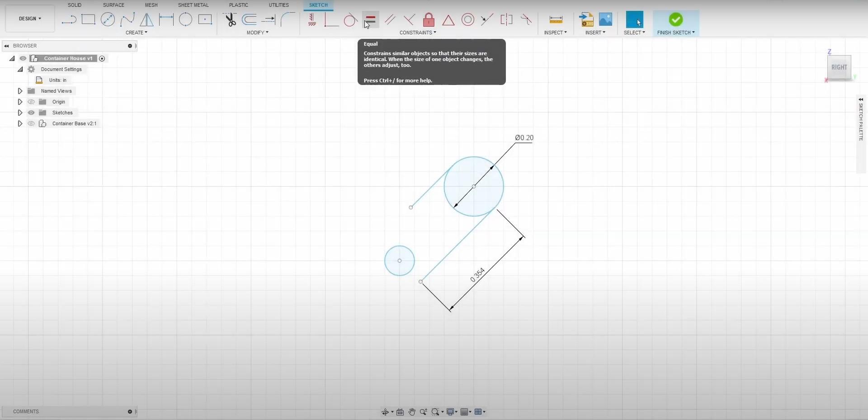This screenshot has width=868, height=420.
Task: Open the CONSTRAINTS dropdown menu
Action: pyautogui.click(x=418, y=33)
